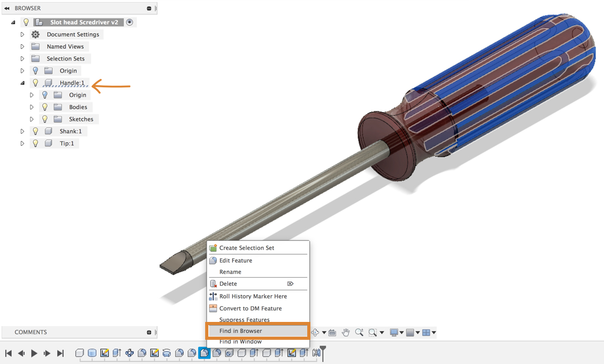Choose the Zoom Window tool icon
The width and height of the screenshot is (604, 364).
(x=373, y=332)
